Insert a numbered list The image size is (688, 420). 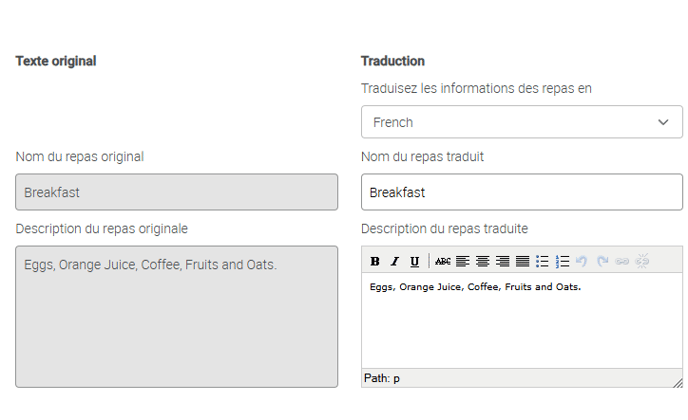pyautogui.click(x=562, y=261)
